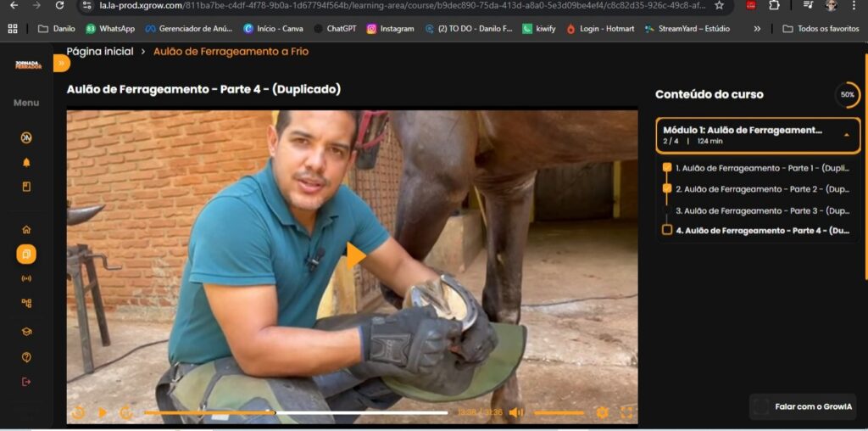The width and height of the screenshot is (868, 431).
Task: Open lesson Parte 3 from course list
Action: pyautogui.click(x=762, y=210)
